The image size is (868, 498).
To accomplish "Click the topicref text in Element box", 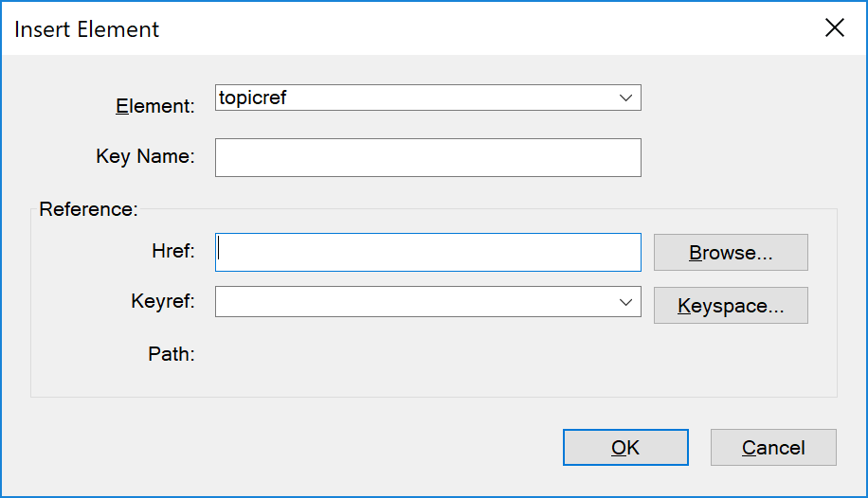I will click(253, 98).
